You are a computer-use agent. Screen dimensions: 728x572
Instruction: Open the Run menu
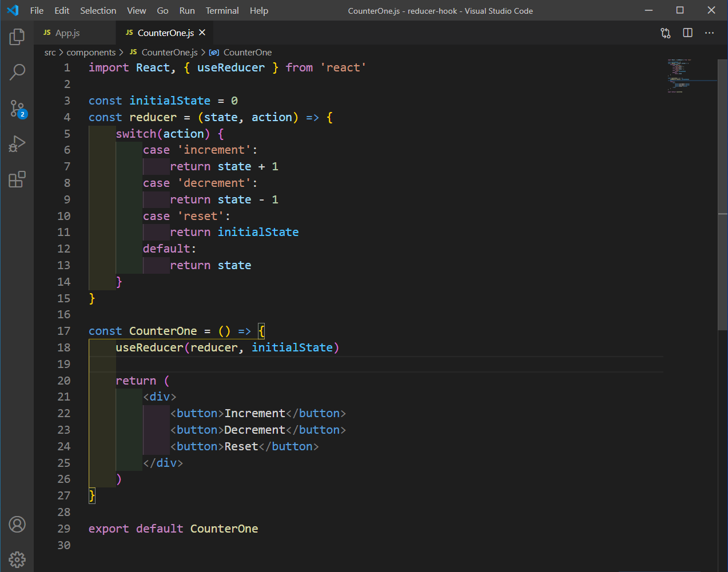pyautogui.click(x=187, y=10)
